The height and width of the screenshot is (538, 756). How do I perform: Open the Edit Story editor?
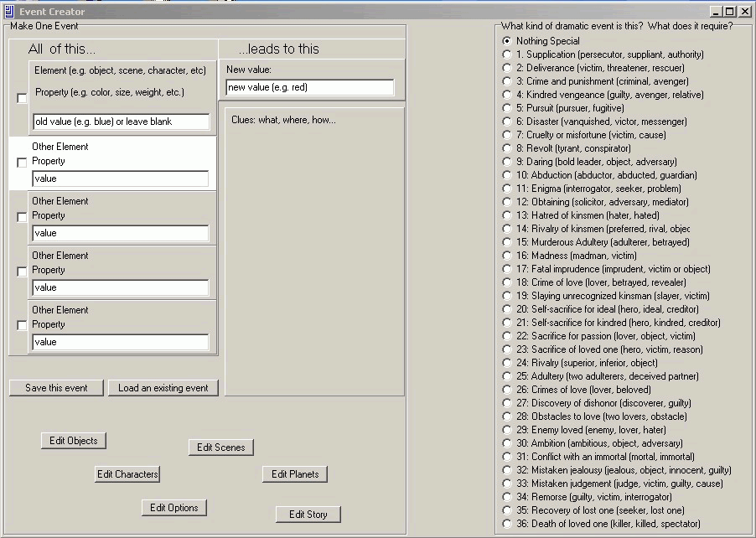click(x=308, y=515)
